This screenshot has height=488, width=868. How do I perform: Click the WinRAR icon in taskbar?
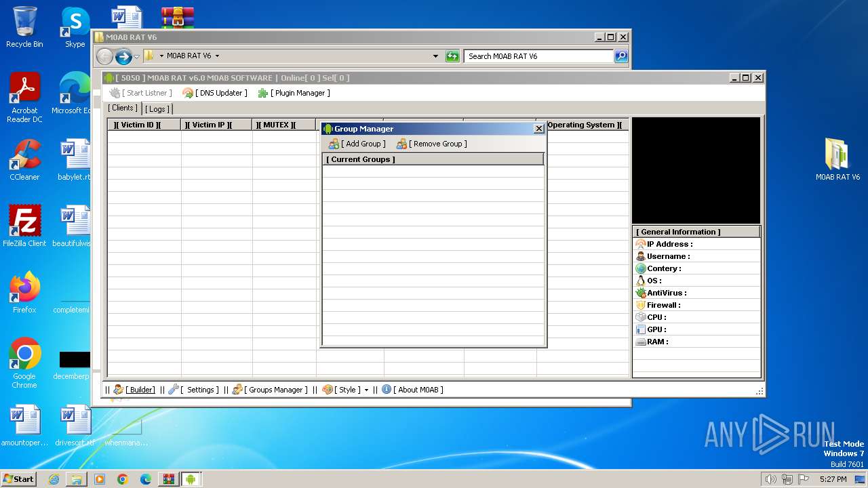coord(168,479)
